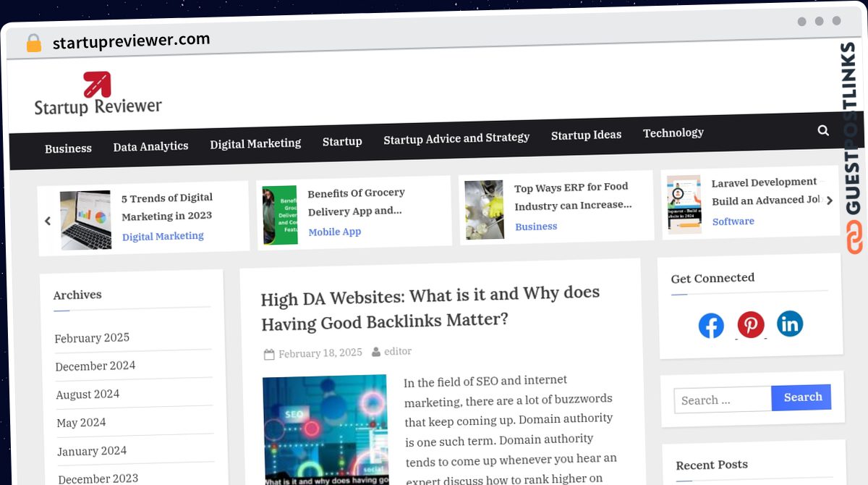
Task: Open the Digital Marketing menu item
Action: (255, 143)
